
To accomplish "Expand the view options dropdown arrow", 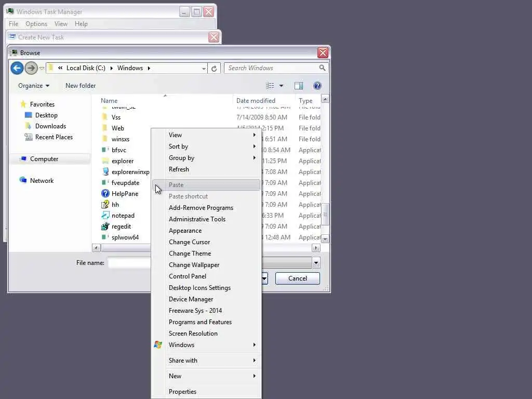I will [x=281, y=86].
